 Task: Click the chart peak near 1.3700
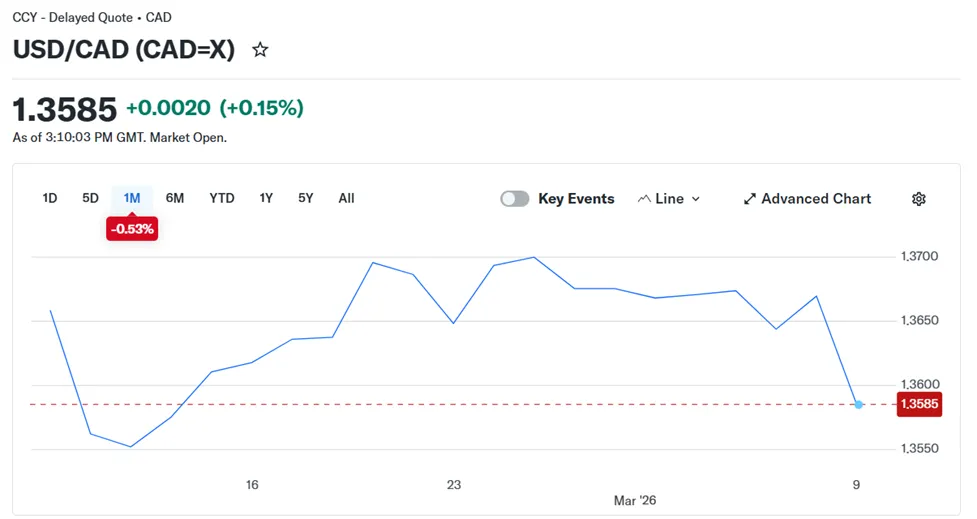534,257
